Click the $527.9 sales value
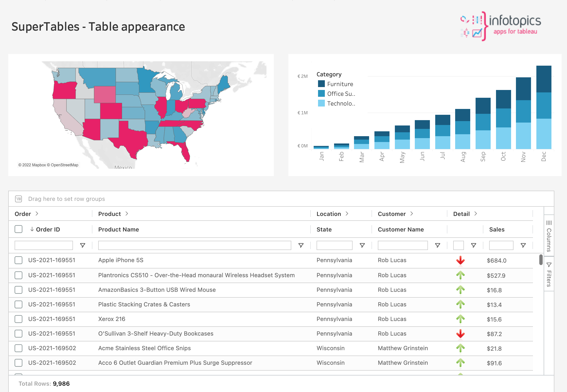This screenshot has width=567, height=392. point(496,276)
